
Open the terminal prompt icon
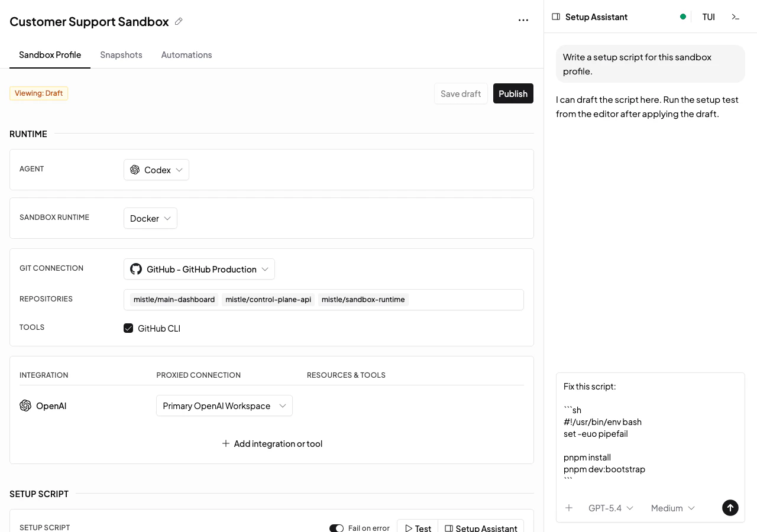pos(736,17)
